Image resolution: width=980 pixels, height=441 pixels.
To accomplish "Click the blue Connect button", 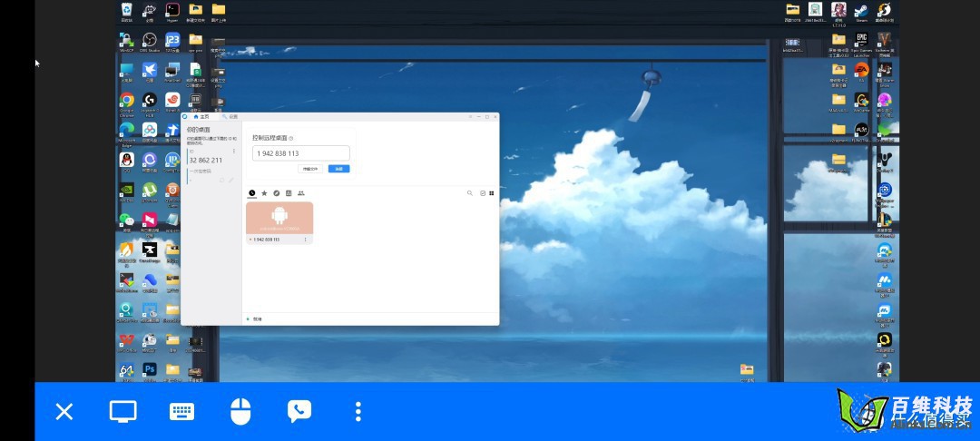I will (338, 169).
